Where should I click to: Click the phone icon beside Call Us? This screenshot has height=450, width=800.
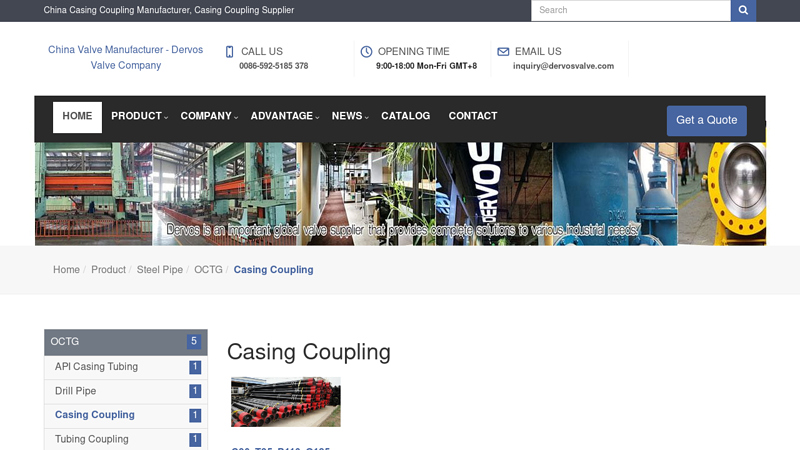coord(230,52)
